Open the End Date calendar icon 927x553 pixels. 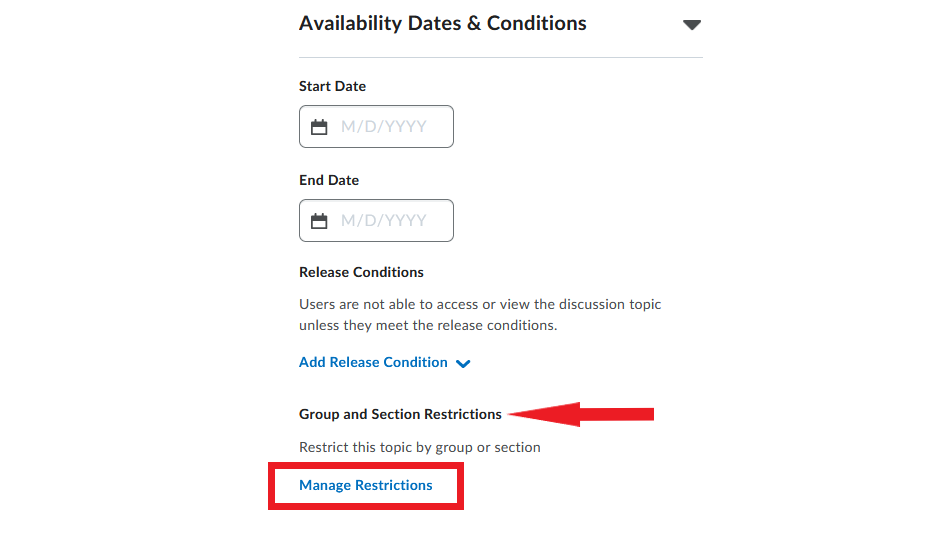(319, 221)
